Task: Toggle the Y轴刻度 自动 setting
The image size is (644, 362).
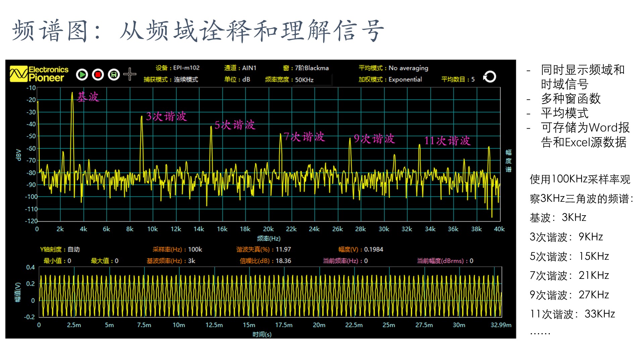Action: 73,249
